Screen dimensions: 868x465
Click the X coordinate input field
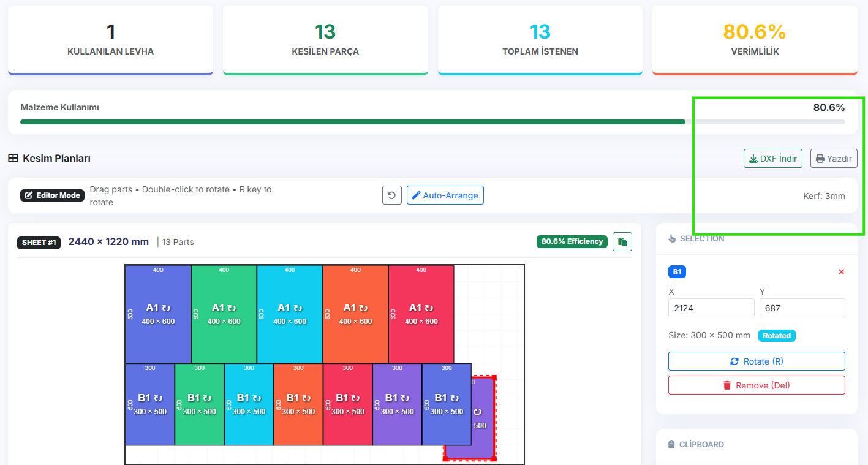(x=711, y=308)
